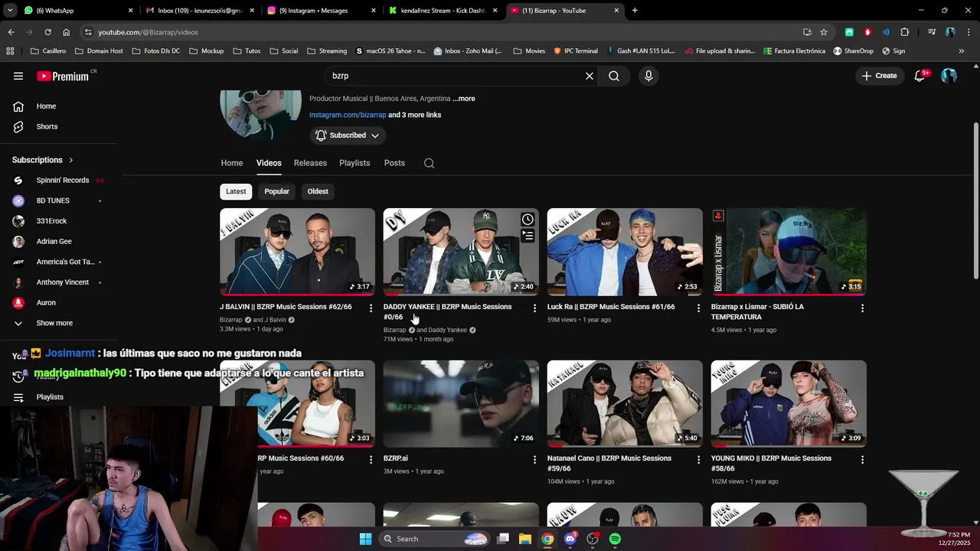The width and height of the screenshot is (980, 551).
Task: Click the Create button
Action: [x=879, y=76]
